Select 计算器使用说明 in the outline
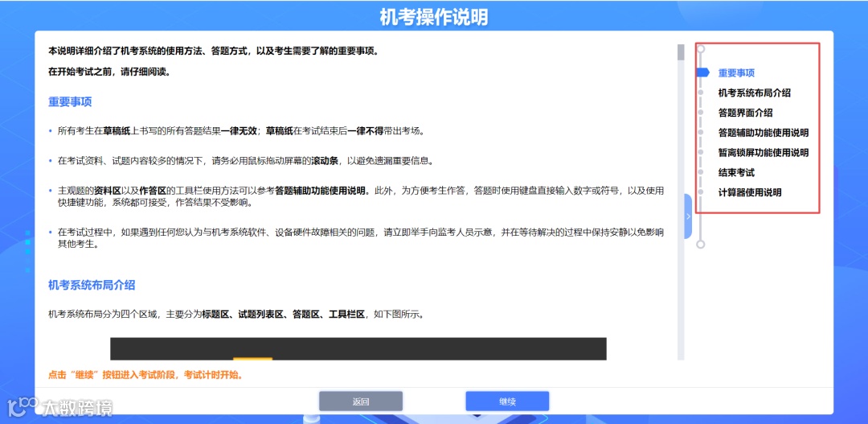 (750, 192)
